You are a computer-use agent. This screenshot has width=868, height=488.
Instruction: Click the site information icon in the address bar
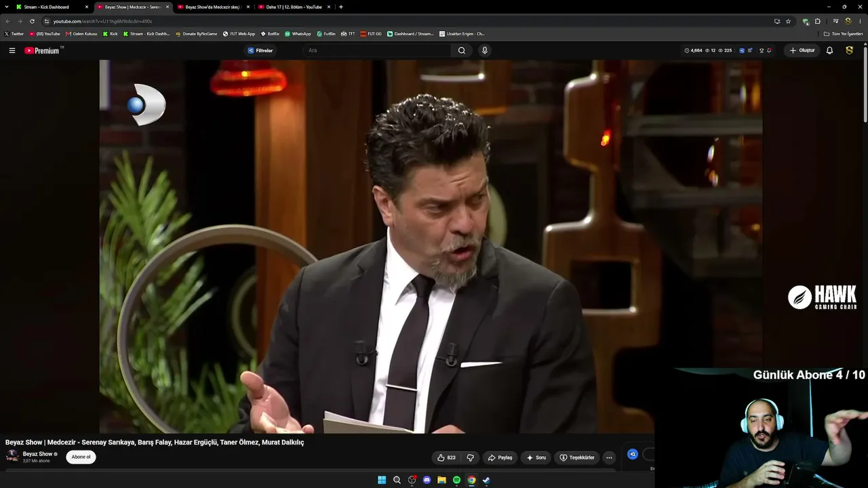coord(47,21)
